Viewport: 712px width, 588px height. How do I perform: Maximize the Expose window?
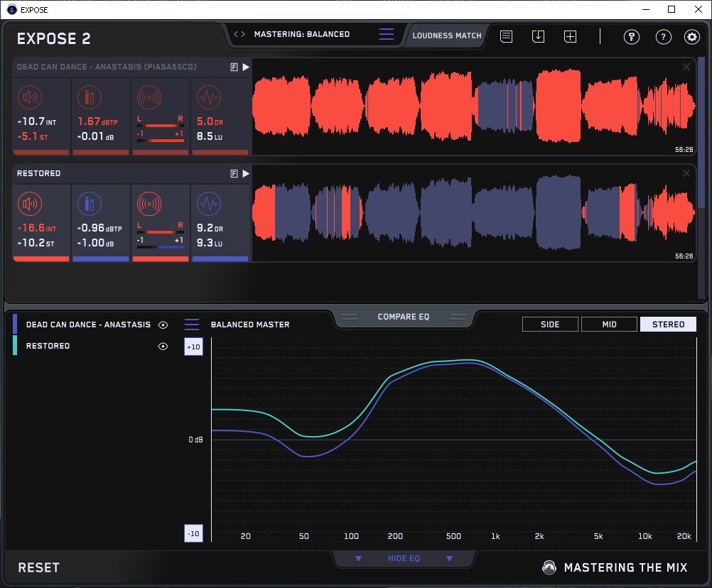pyautogui.click(x=671, y=9)
